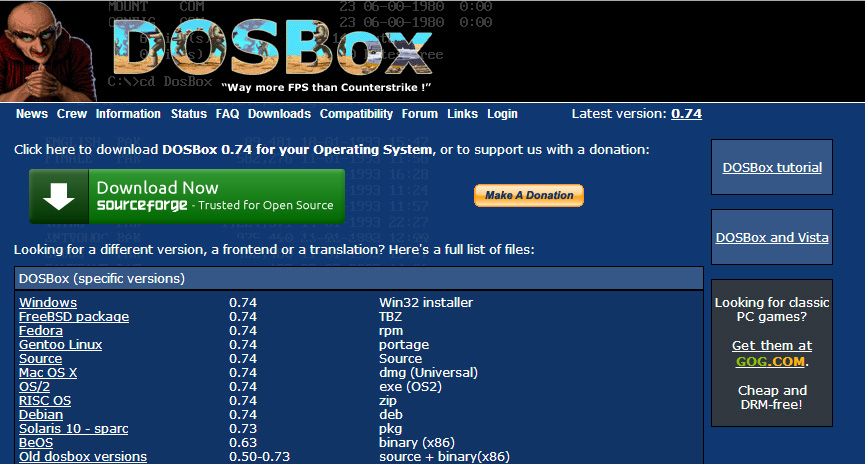
Task: Click the DOSBox logo banner image
Action: [273, 49]
